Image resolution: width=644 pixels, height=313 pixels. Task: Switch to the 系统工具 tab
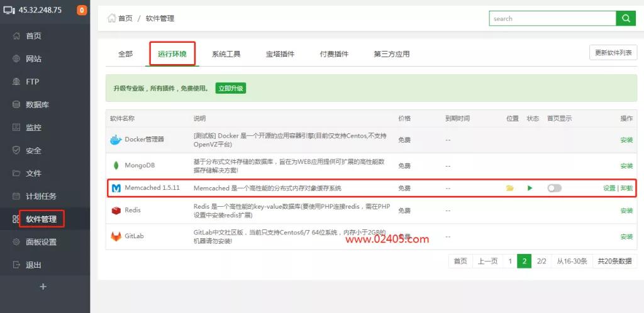pyautogui.click(x=226, y=54)
